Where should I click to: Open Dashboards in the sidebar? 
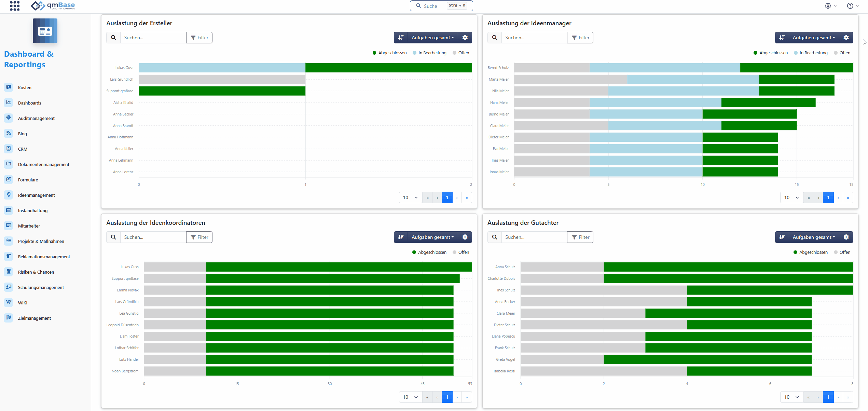pos(29,103)
